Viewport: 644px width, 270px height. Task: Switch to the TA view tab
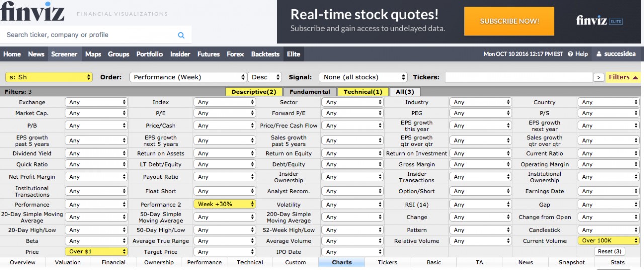pyautogui.click(x=479, y=262)
